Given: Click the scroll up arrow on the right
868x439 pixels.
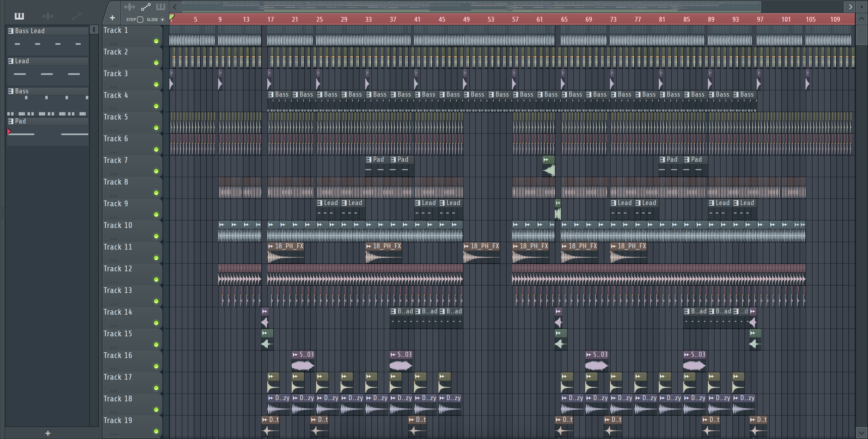Looking at the screenshot, I should click(x=862, y=19).
